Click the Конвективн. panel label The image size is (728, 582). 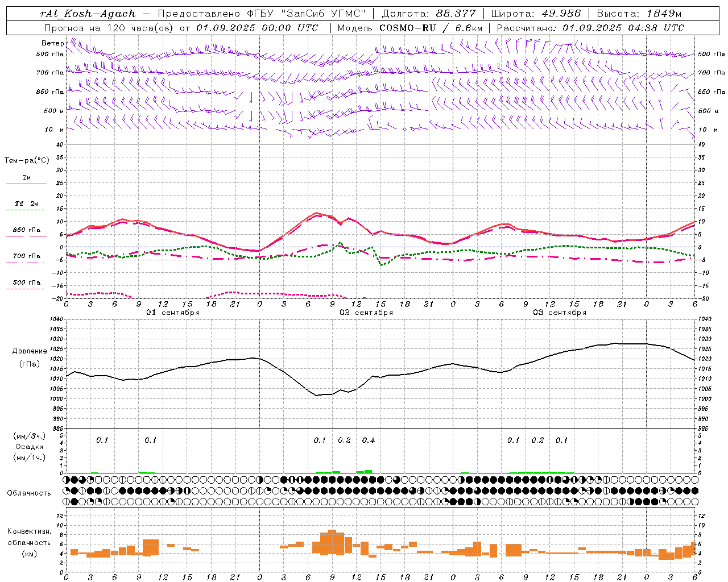pyautogui.click(x=30, y=531)
